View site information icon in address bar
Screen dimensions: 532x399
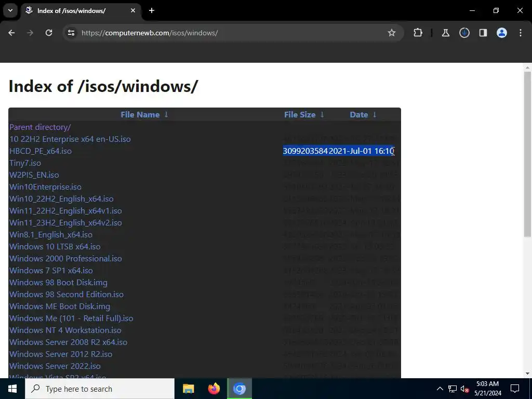click(x=71, y=33)
